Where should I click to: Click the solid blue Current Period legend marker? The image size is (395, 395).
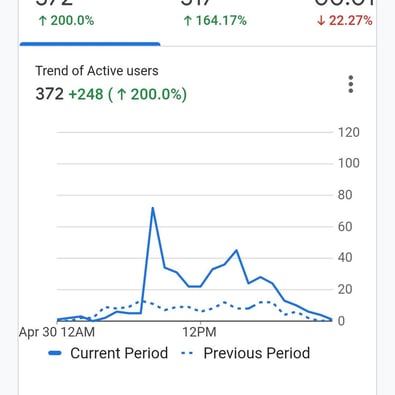click(x=55, y=353)
